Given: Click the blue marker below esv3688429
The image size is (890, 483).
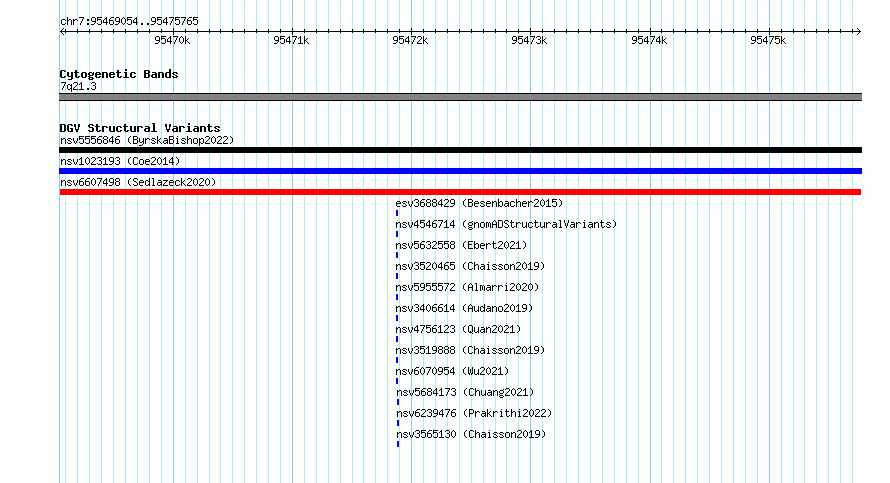Looking at the screenshot, I should pos(397,213).
